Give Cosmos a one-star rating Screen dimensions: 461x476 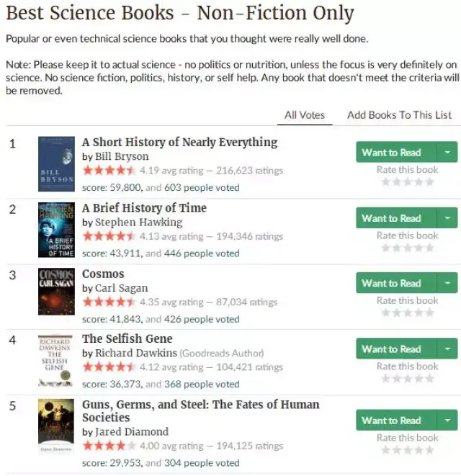tap(386, 313)
